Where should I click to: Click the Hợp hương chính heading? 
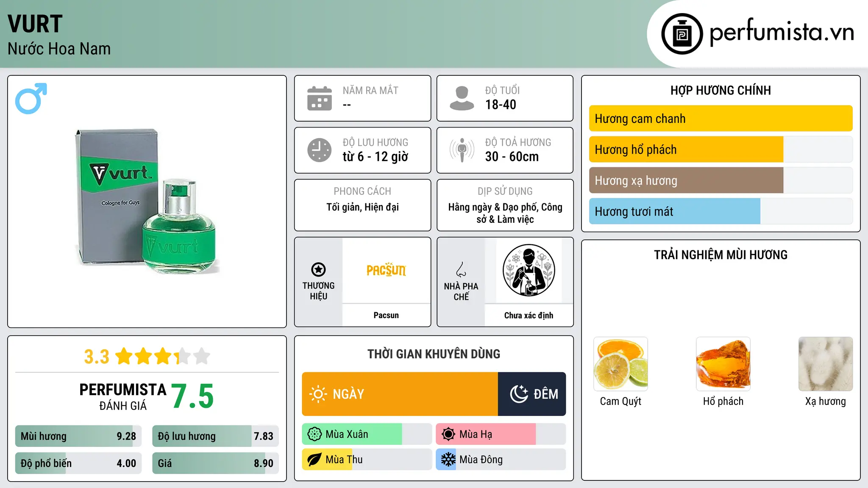[x=721, y=90]
